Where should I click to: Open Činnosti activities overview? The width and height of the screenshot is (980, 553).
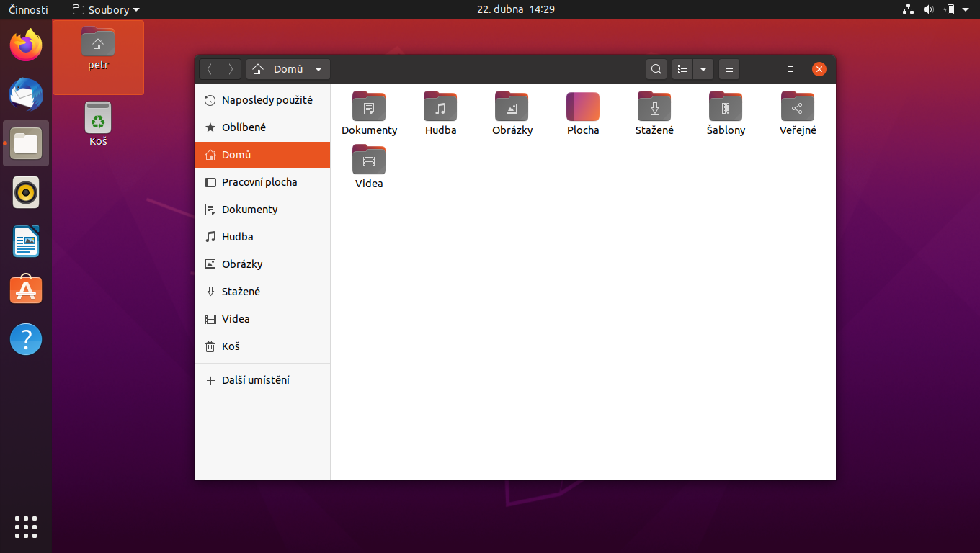tap(28, 9)
